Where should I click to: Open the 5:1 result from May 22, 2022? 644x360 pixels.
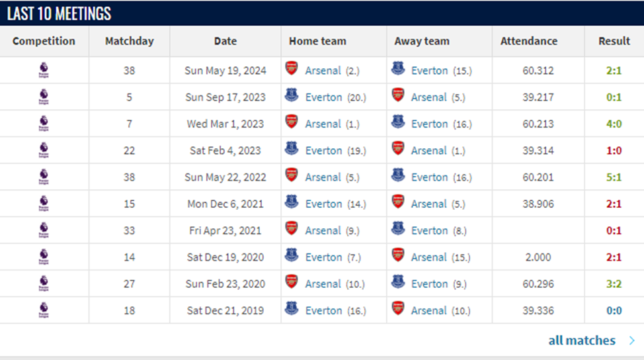click(x=614, y=177)
